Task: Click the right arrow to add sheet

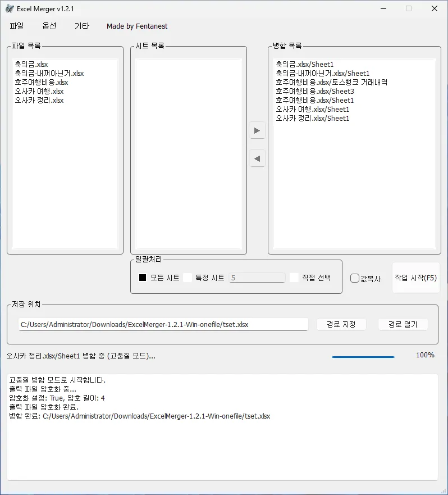Action: [x=257, y=131]
